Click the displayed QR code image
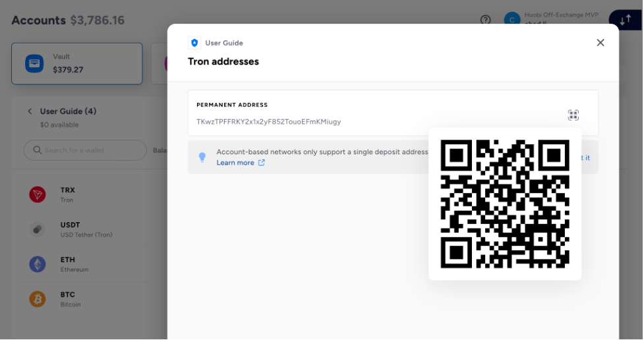The height and width of the screenshot is (340, 644). (x=505, y=204)
